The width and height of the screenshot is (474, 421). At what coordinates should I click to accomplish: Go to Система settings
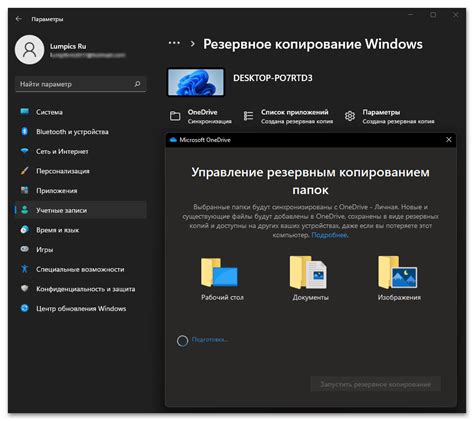pyautogui.click(x=81, y=112)
